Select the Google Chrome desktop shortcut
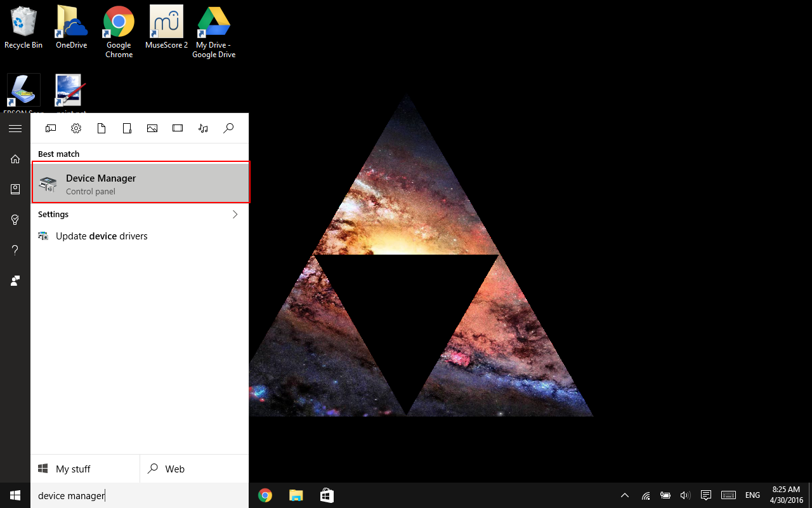 pos(119,32)
